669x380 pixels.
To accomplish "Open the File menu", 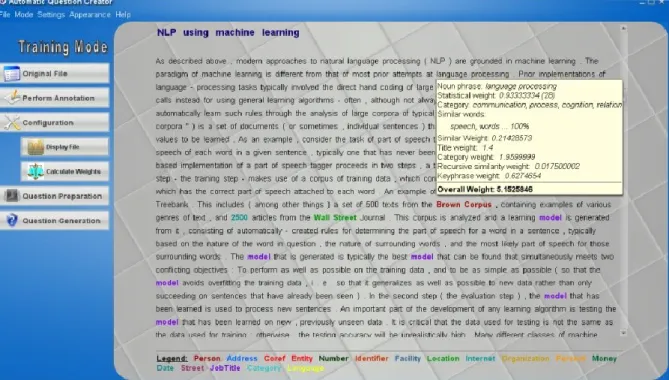I will tap(5, 15).
